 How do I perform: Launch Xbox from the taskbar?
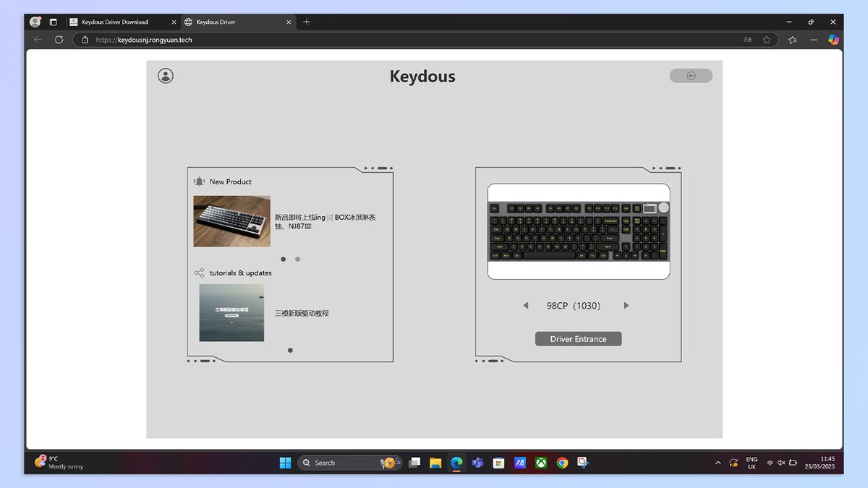click(541, 463)
